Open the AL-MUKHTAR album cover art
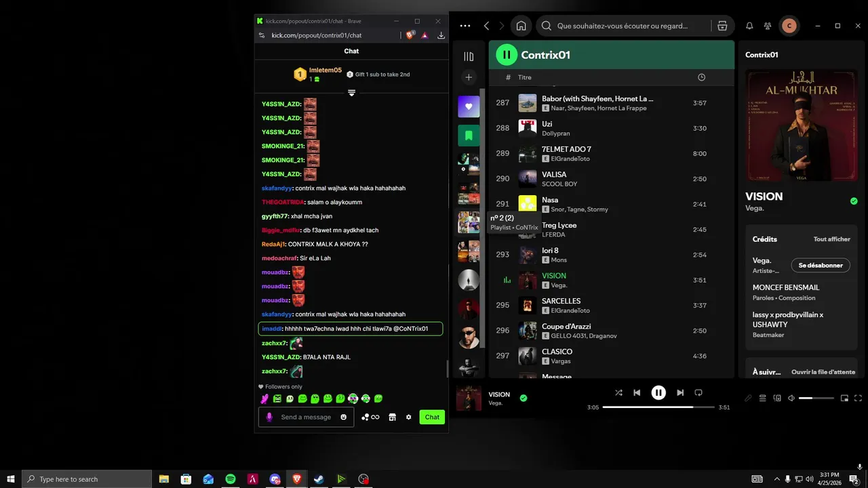 pyautogui.click(x=802, y=125)
